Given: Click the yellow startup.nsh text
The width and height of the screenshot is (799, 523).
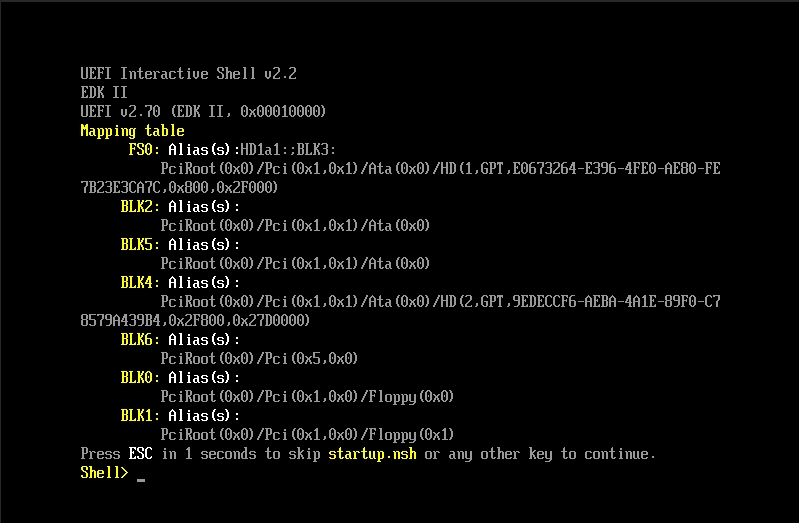Looking at the screenshot, I should (x=372, y=454).
